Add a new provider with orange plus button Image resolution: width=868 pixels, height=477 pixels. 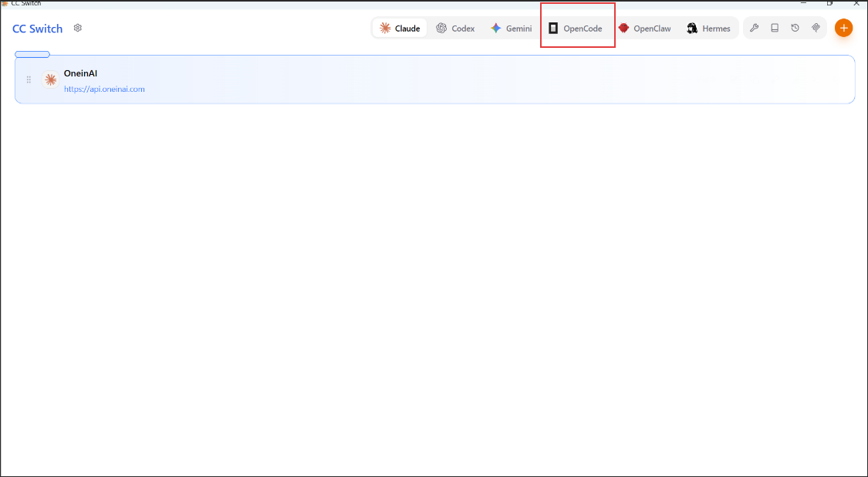coord(843,28)
